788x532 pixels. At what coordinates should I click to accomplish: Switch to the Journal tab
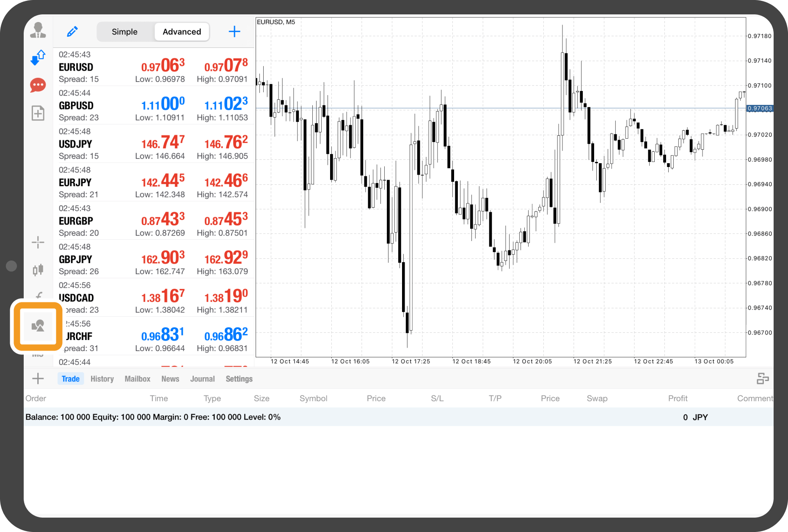(202, 379)
